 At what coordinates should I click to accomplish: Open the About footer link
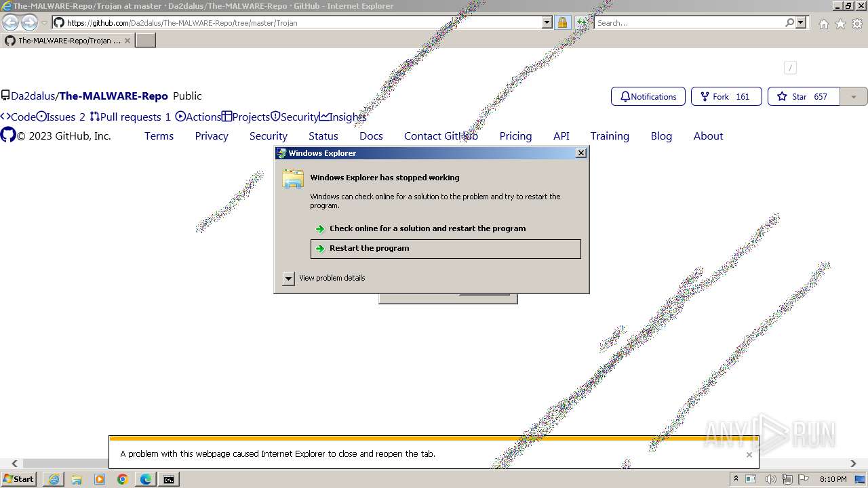tap(708, 136)
